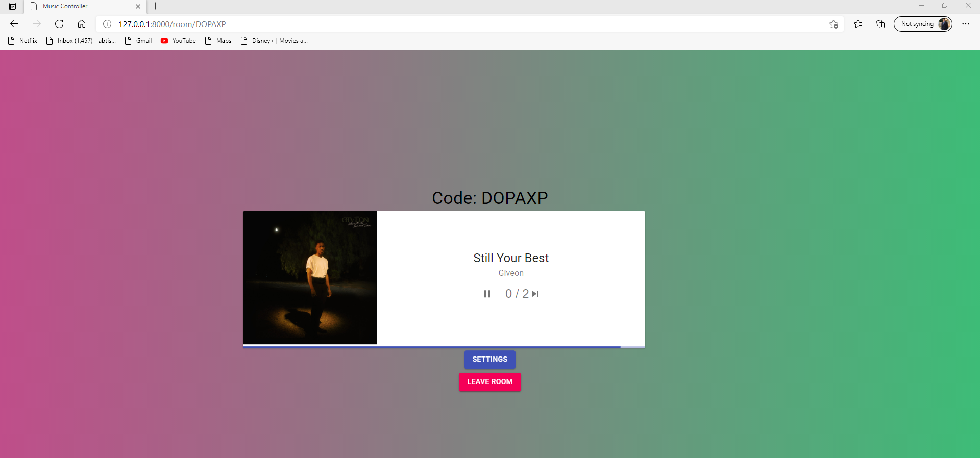Screen dimensions: 980x459
Task: Open the Disney+ bookmark
Action: [274, 41]
